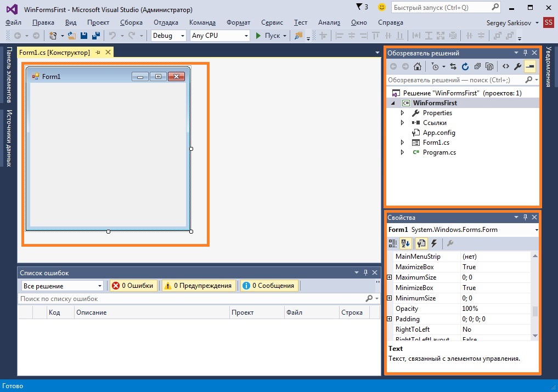Image resolution: width=558 pixels, height=392 pixels.
Task: Click the Show All Files icon
Action: (x=489, y=66)
